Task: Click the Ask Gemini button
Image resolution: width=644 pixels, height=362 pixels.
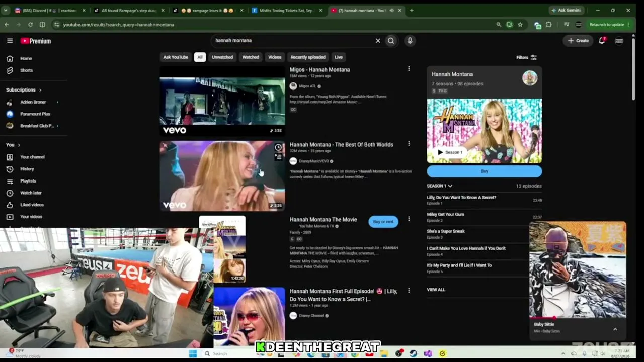Action: [x=566, y=10]
